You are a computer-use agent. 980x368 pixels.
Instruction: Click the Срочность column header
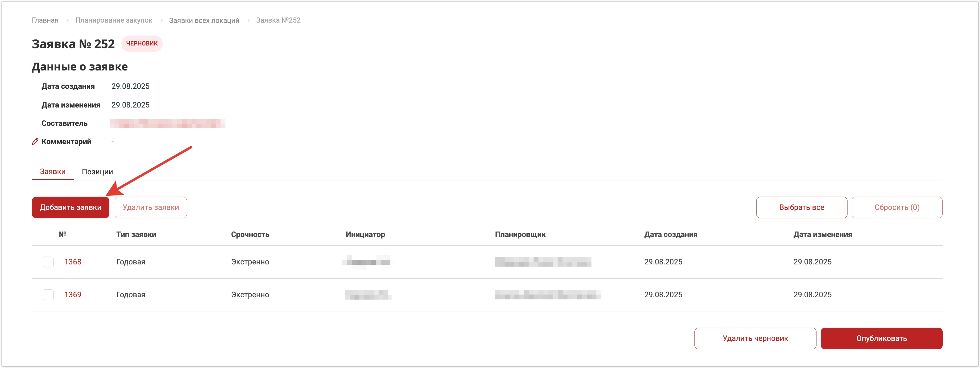click(x=250, y=234)
